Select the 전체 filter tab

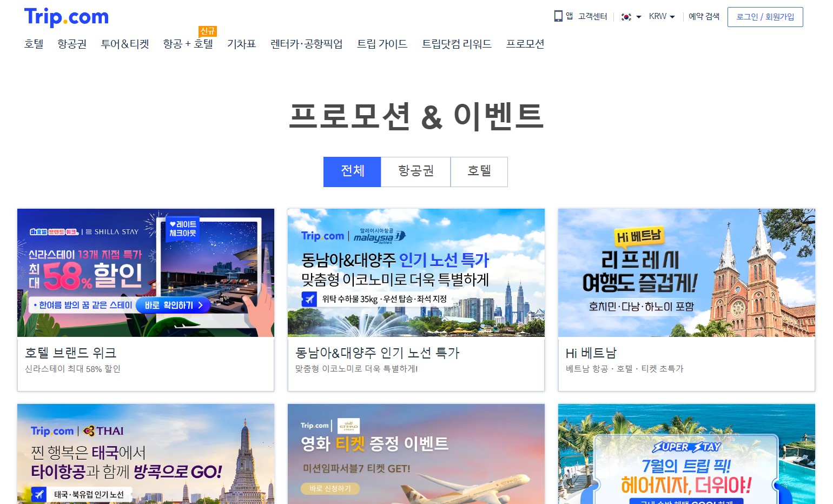click(352, 171)
